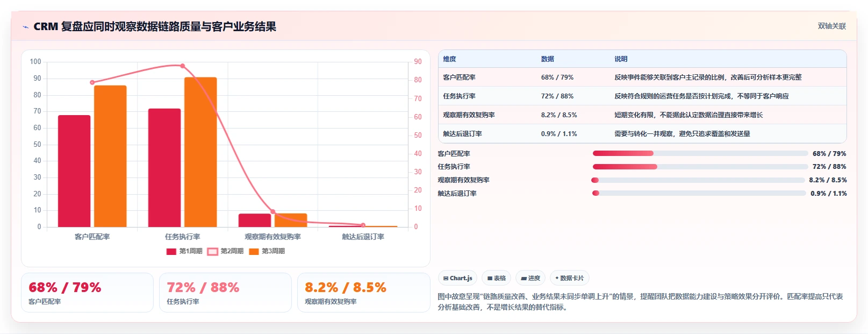Click the 数据 column header
Viewport: 868px width, 334px height.
coord(547,59)
